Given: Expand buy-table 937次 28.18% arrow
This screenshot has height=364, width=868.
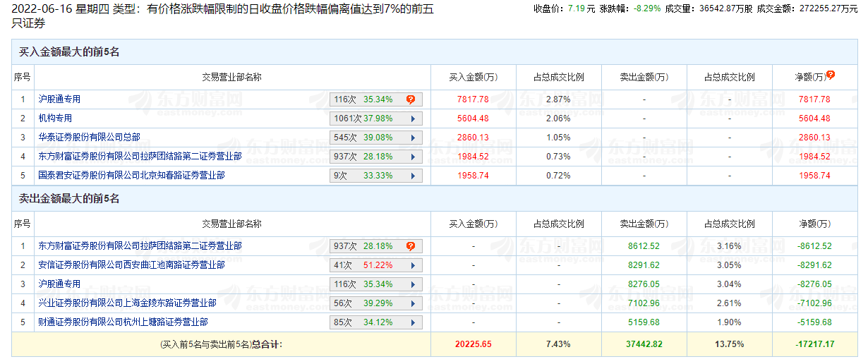Looking at the screenshot, I should coord(411,157).
